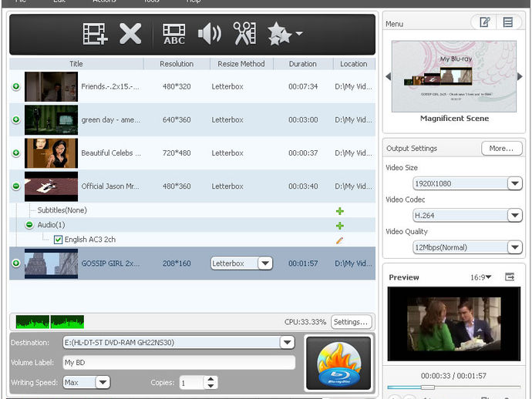Decrease copies with down arrow
The width and height of the screenshot is (532, 399).
coord(210,386)
